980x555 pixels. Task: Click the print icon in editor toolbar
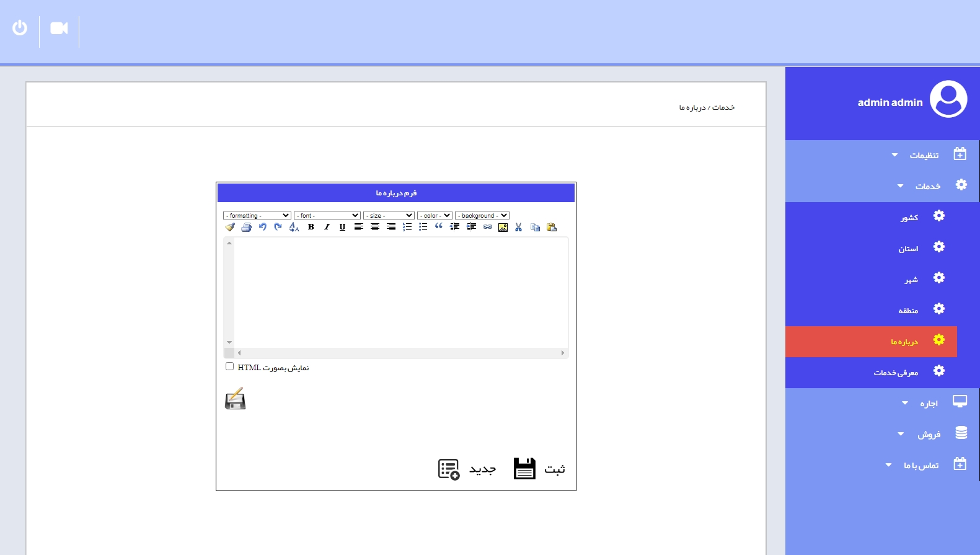tap(246, 227)
